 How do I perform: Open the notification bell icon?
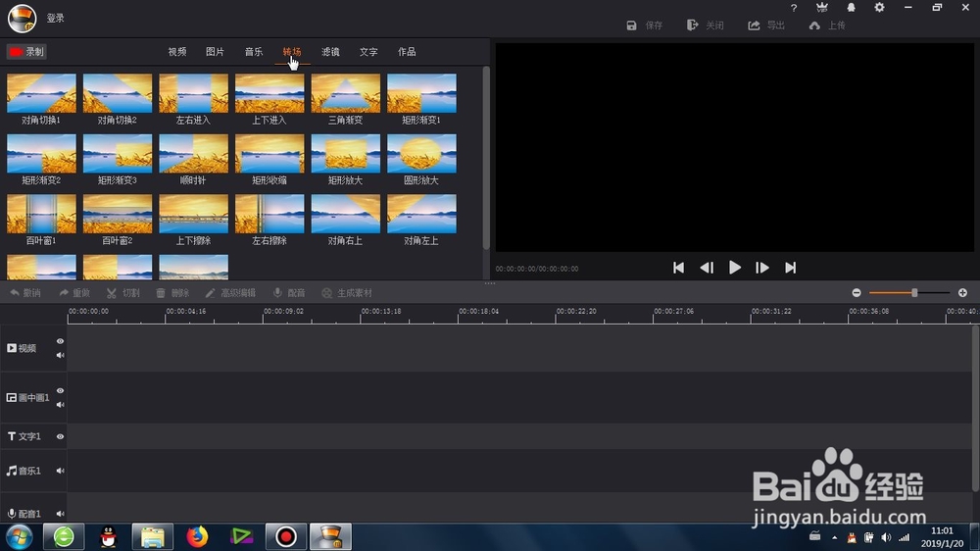(x=852, y=8)
